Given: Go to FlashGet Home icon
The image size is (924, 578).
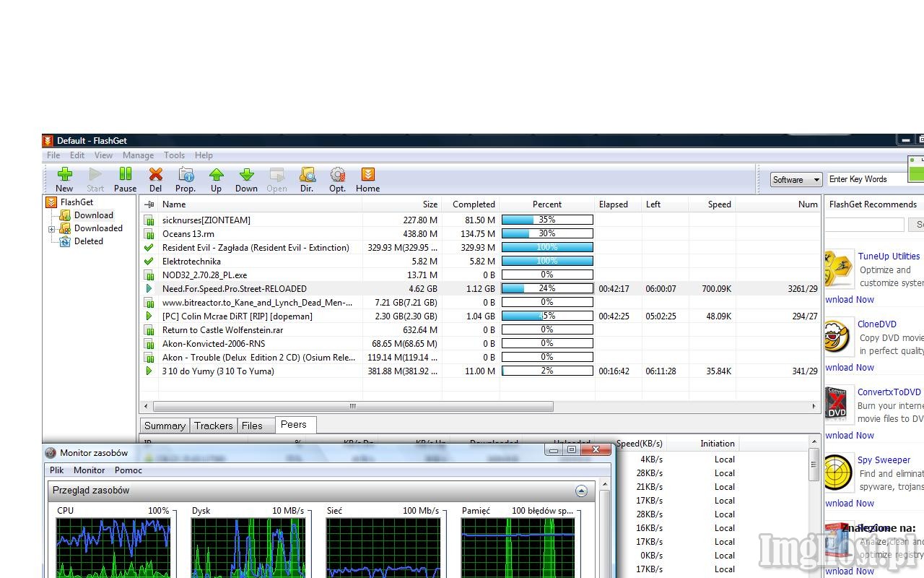Looking at the screenshot, I should click(x=367, y=179).
